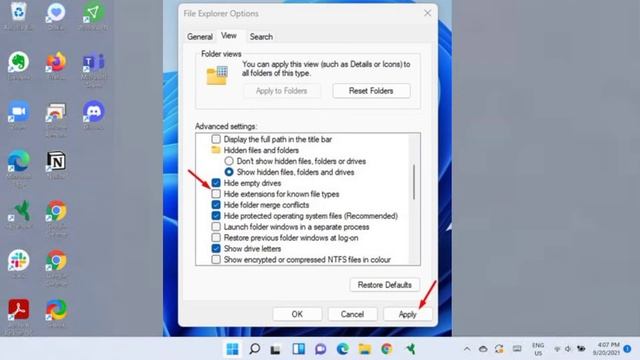Enable Display the full path in title bar
The height and width of the screenshot is (360, 640).
click(x=216, y=139)
